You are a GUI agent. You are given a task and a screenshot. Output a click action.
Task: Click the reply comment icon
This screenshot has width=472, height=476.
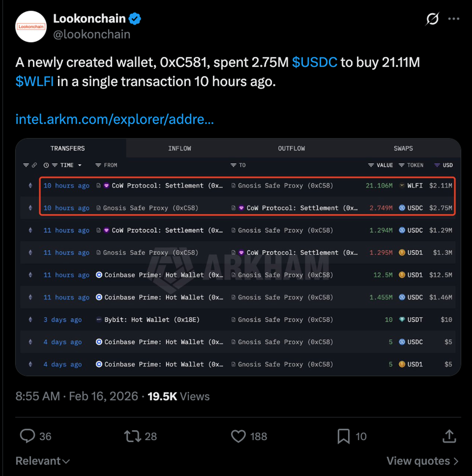(27, 436)
